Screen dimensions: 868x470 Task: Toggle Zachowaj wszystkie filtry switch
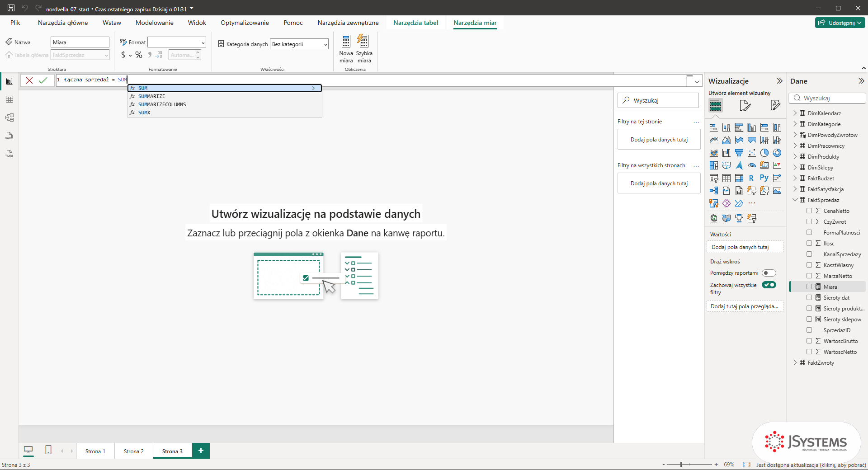point(769,285)
